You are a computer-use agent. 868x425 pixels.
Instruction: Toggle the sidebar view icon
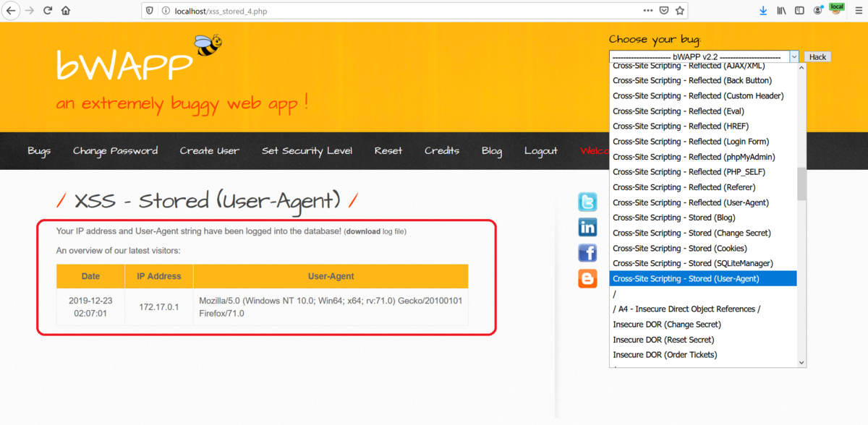pyautogui.click(x=799, y=11)
